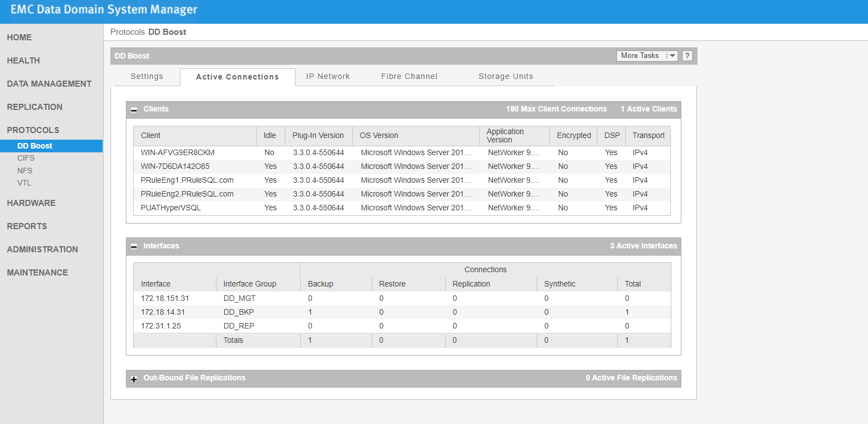Open the IP Network tab
This screenshot has width=868, height=424.
(328, 76)
